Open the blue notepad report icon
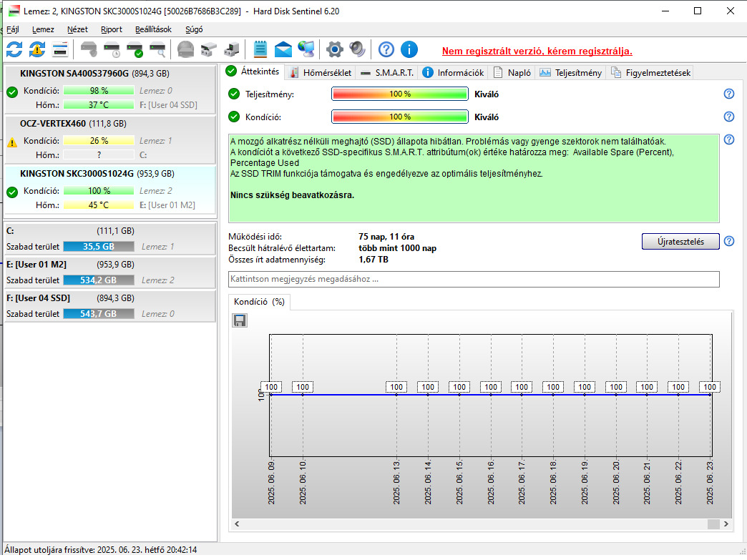 point(260,49)
